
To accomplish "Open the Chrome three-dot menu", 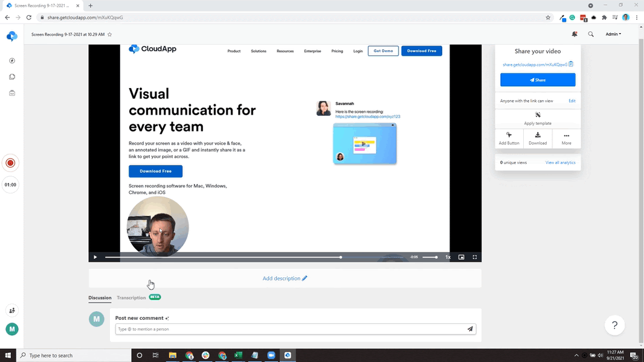I will pos(637,17).
